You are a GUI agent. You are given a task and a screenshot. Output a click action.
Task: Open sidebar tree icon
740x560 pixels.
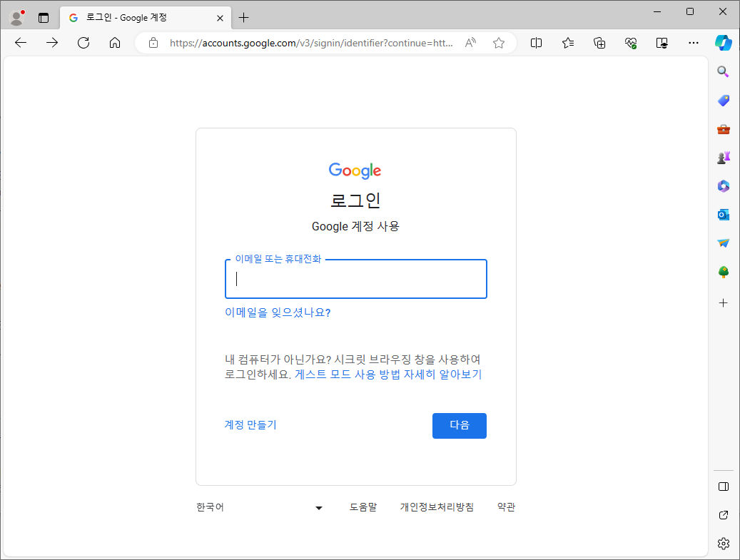723,273
